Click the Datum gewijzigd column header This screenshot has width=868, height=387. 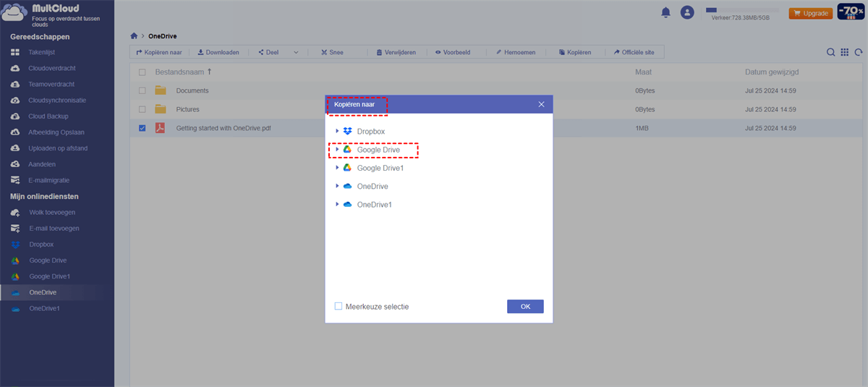[772, 72]
